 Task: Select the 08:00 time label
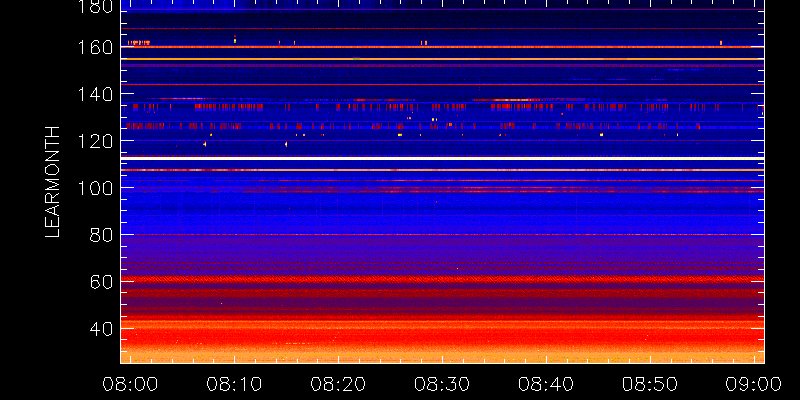pyautogui.click(x=130, y=384)
